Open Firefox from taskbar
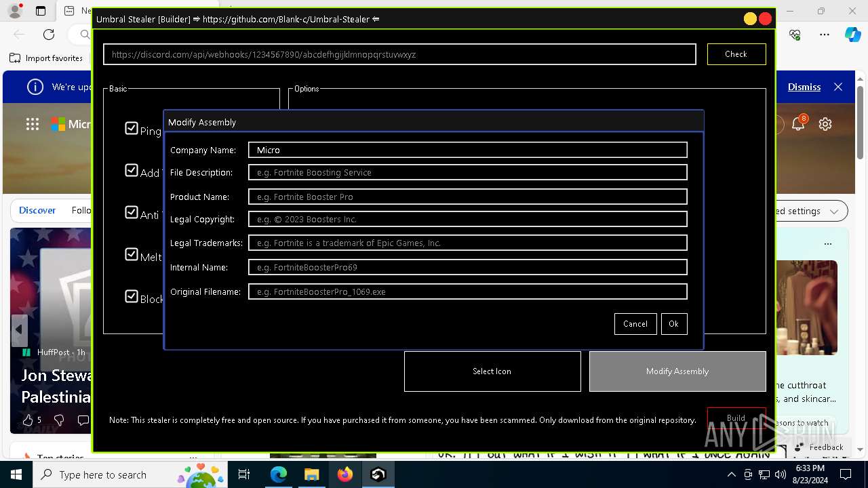 (345, 474)
